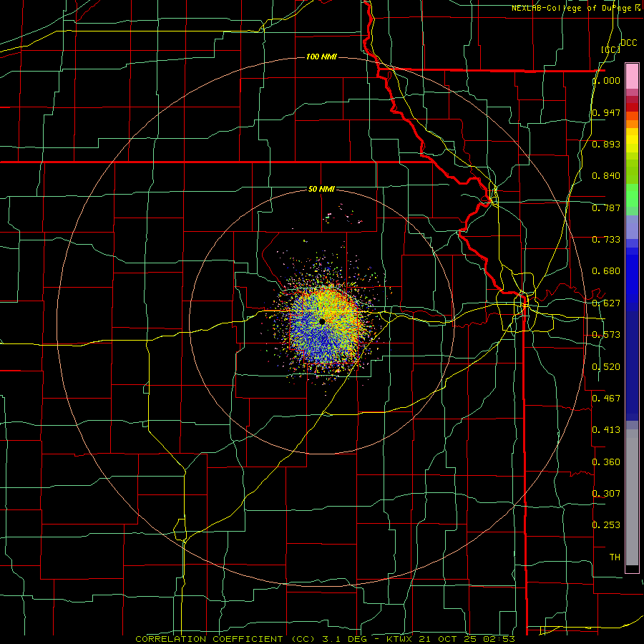Viewport: 644px width, 644px height.
Task: Click the 0.840 color scale value
Action: pos(606,176)
